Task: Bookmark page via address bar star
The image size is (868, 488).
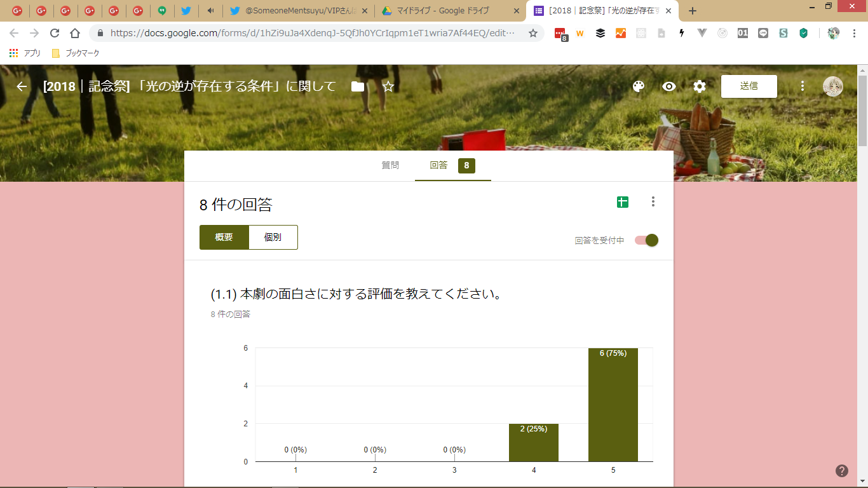Action: click(x=532, y=34)
